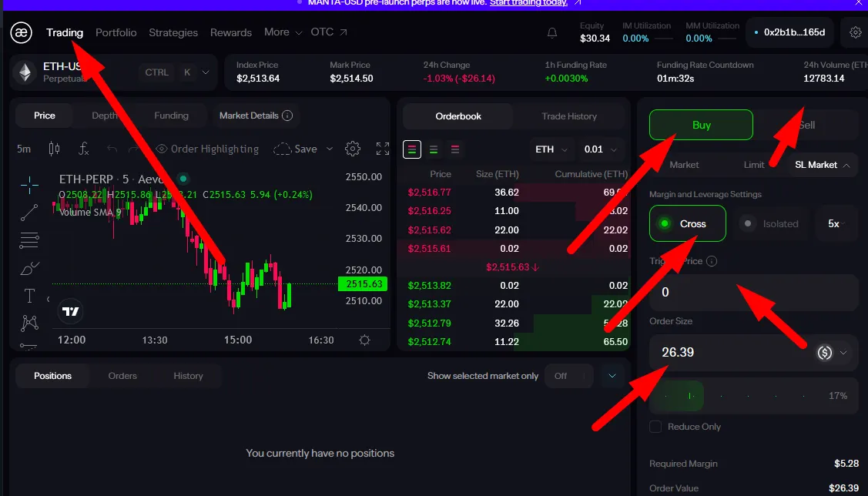Select the Fibonacci retracement tool
The width and height of the screenshot is (868, 496).
[x=29, y=240]
